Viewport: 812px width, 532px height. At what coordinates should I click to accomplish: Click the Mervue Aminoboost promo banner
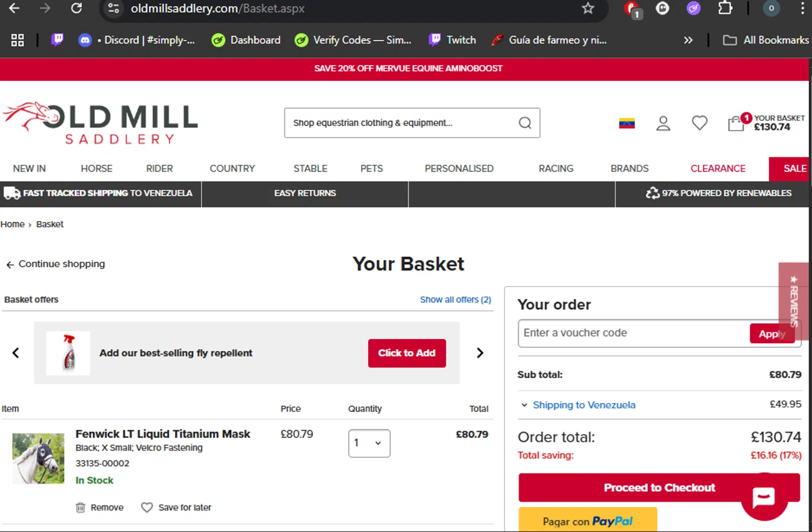(x=408, y=69)
